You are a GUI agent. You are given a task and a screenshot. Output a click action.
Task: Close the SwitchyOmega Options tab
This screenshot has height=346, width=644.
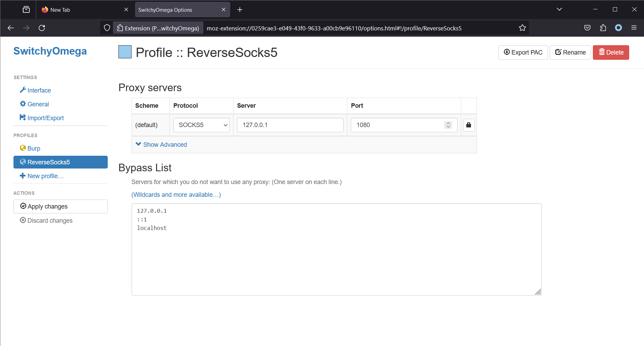click(223, 10)
